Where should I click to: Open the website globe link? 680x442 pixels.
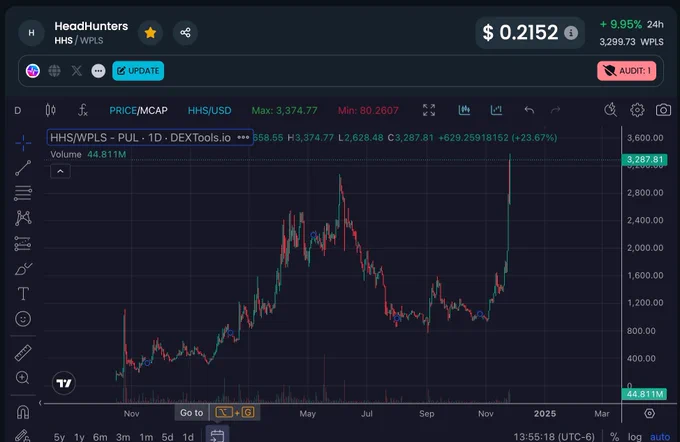pyautogui.click(x=54, y=71)
